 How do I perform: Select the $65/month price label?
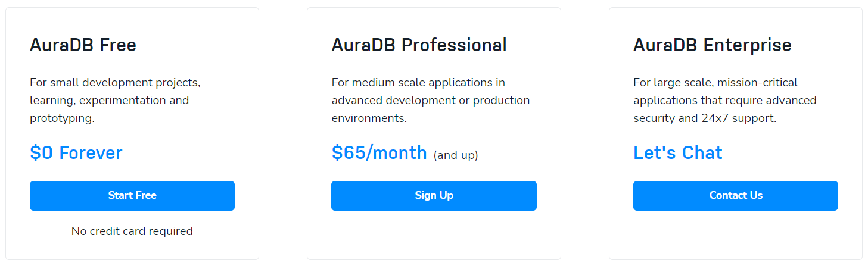[379, 153]
